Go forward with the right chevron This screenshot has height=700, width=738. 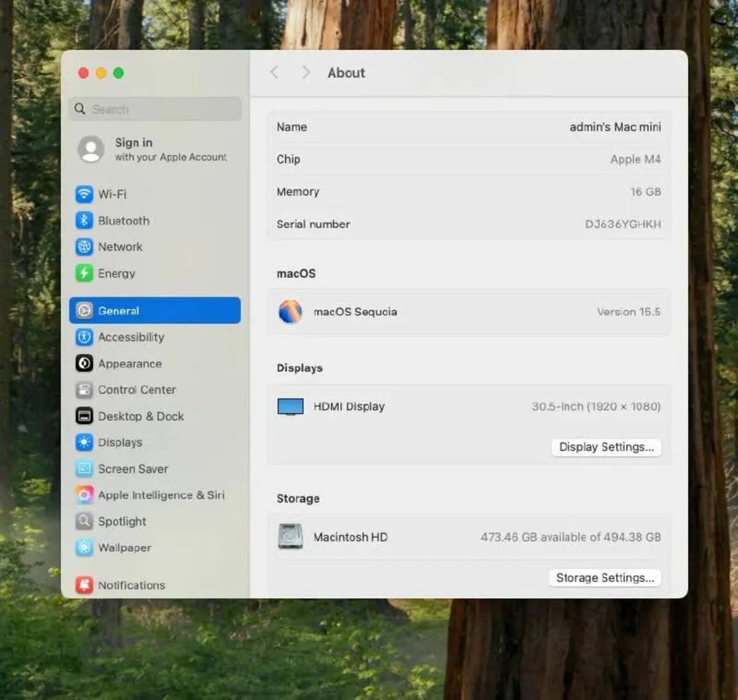point(306,73)
